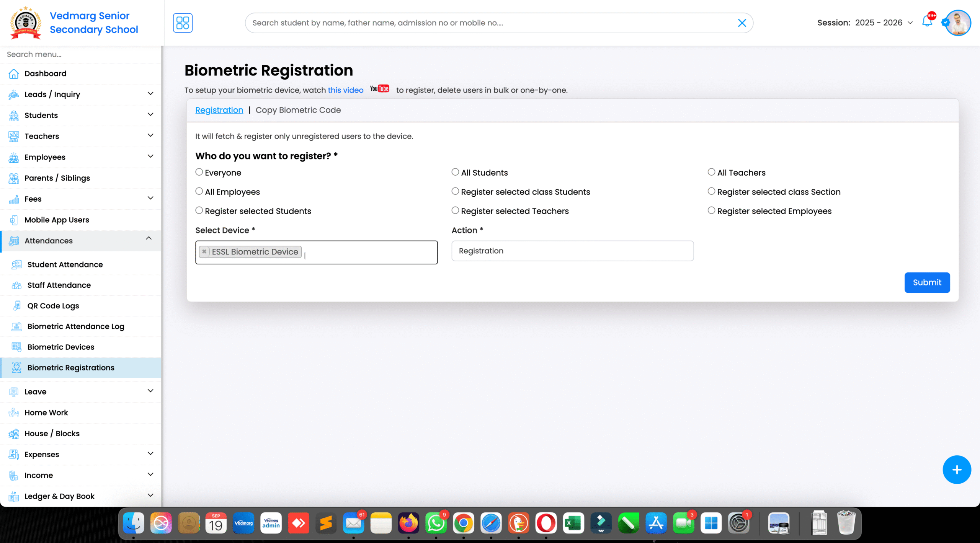Image resolution: width=980 pixels, height=543 pixels.
Task: Click the YouTube icon beside this video
Action: 379,89
